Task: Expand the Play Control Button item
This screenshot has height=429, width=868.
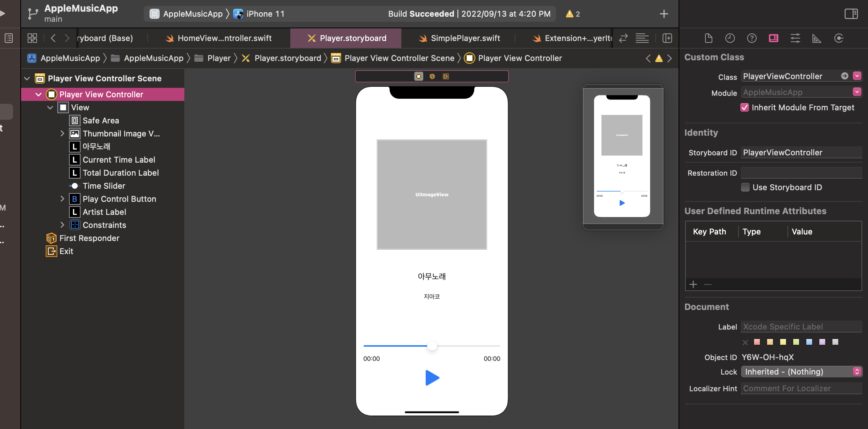Action: point(62,199)
